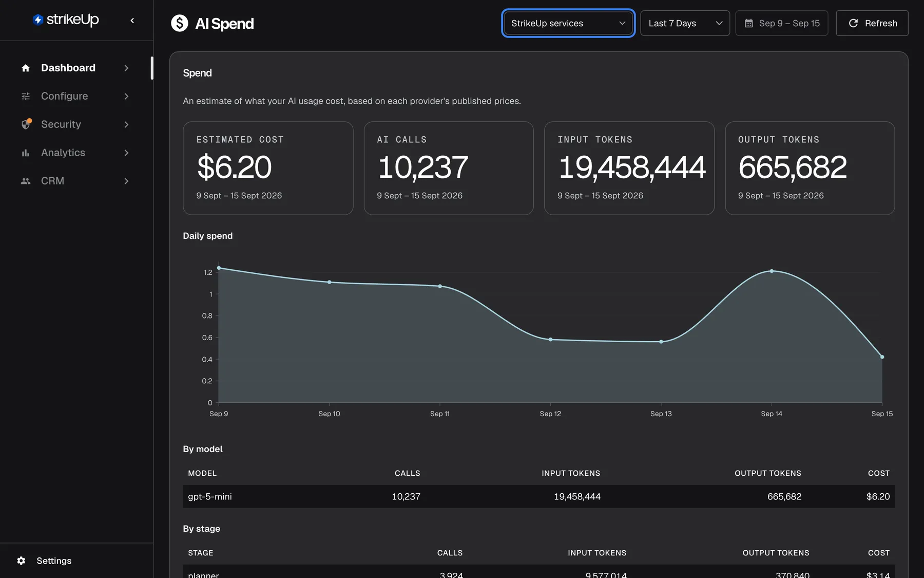Screen dimensions: 924x578
Task: Click COST header in By stage table
Action: click(879, 553)
